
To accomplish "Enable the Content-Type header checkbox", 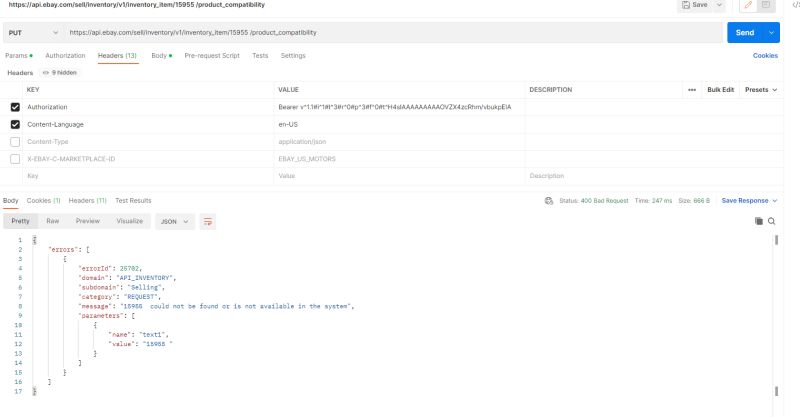I will 15,142.
